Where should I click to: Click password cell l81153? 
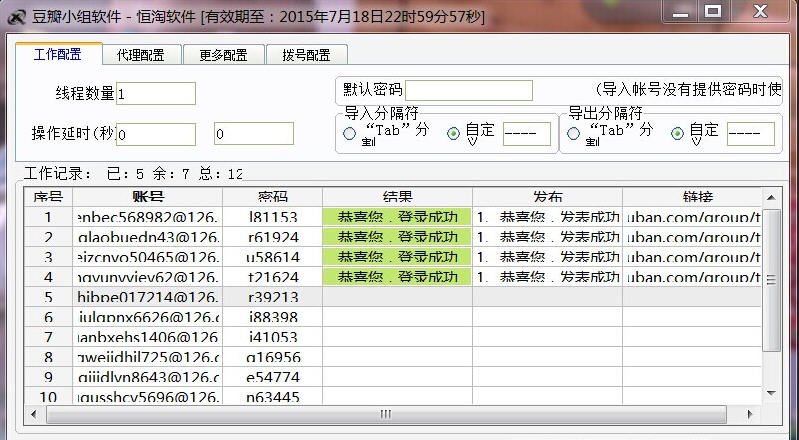coord(273,217)
